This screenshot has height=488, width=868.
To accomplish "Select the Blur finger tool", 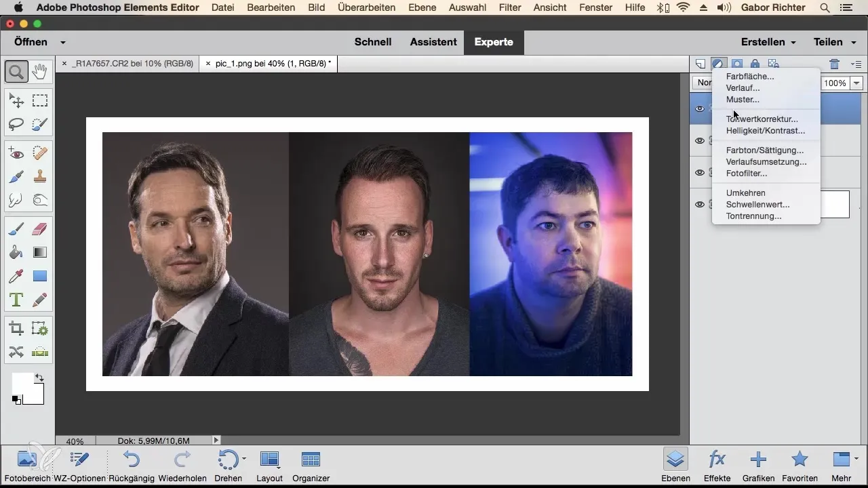I will pyautogui.click(x=17, y=199).
